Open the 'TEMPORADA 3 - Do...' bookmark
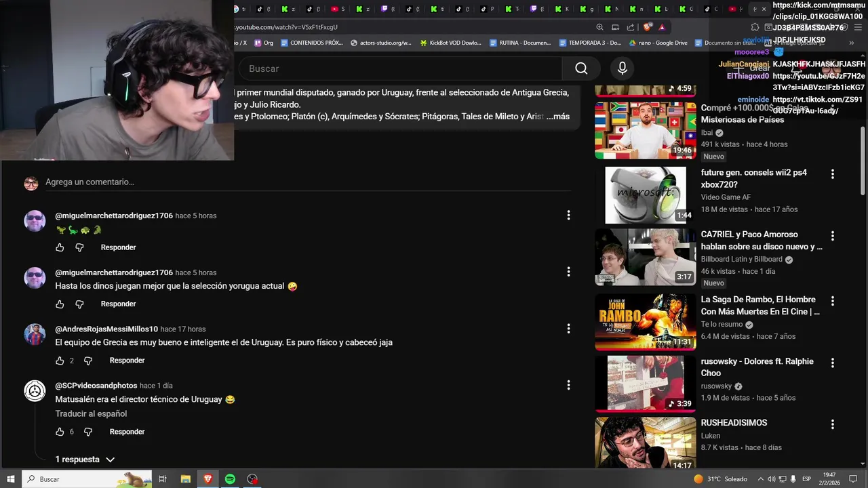The image size is (868, 488). tap(590, 43)
